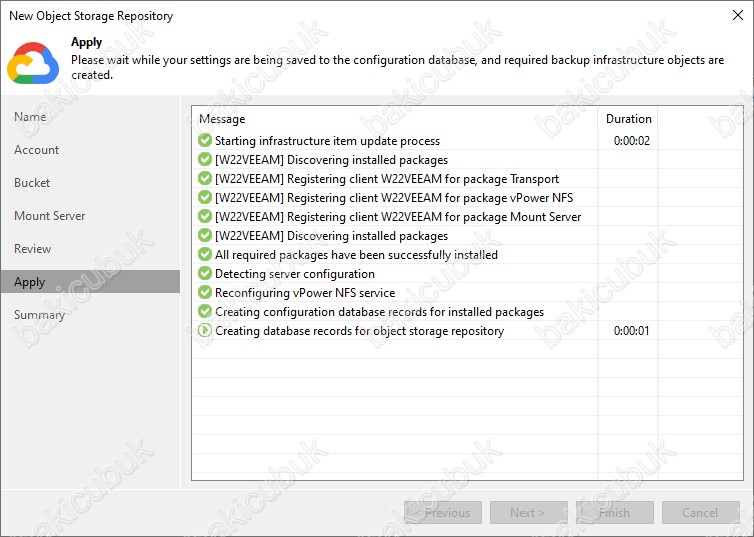Select 'Registering client W22VEEAM for package Transport' row
The image size is (754, 537).
click(467, 178)
